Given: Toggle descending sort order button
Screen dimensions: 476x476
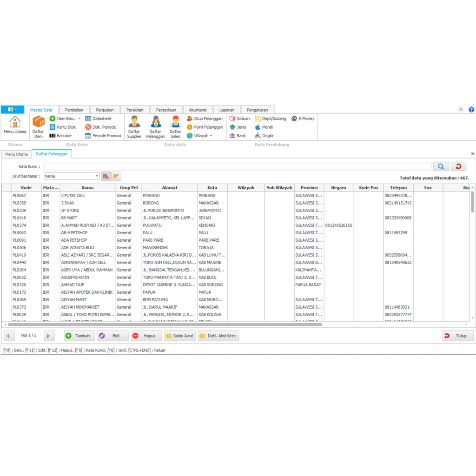Looking at the screenshot, I should point(116,176).
